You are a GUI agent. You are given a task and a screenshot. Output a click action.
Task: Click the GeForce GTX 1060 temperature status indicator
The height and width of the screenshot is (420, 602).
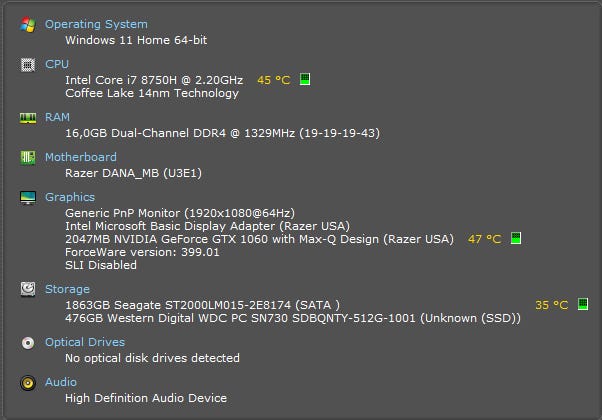click(516, 238)
